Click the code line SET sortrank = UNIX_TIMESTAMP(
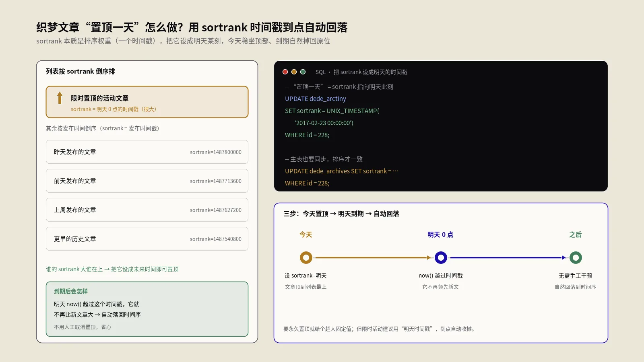 [332, 111]
